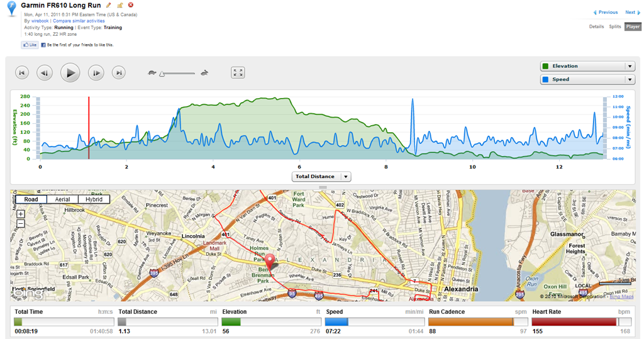Click the Fort Ward Park map label
This screenshot has width=644, height=339.
coord(299,199)
